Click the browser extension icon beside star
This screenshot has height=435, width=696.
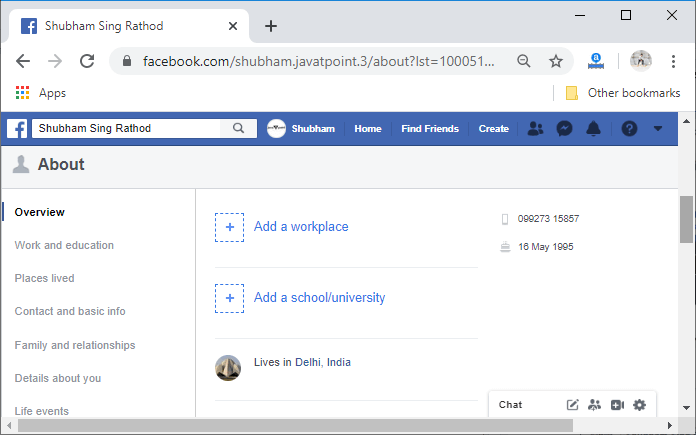596,61
